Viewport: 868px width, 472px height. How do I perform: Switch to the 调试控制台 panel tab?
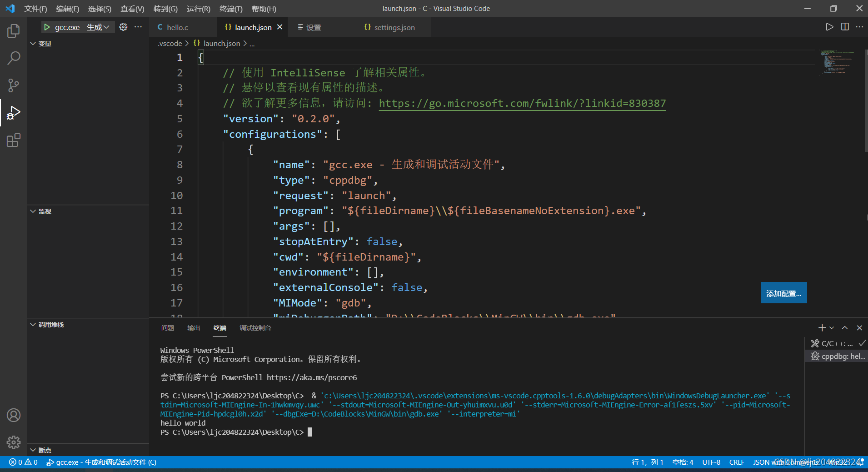(255, 328)
